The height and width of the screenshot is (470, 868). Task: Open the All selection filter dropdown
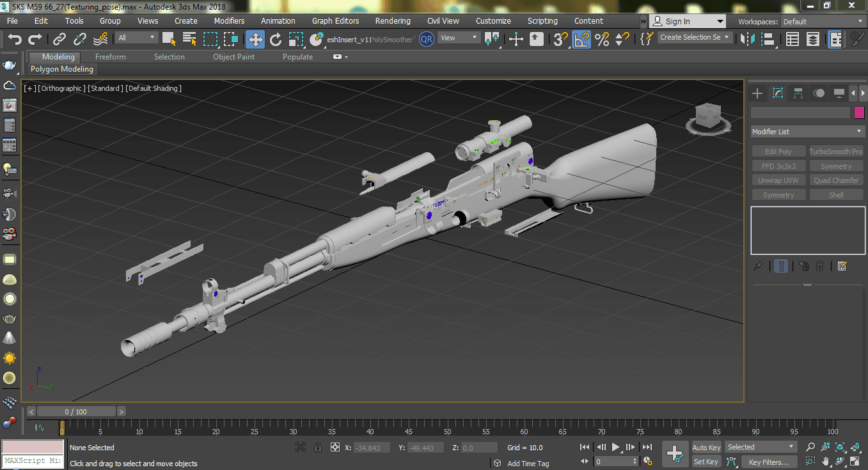coord(137,38)
